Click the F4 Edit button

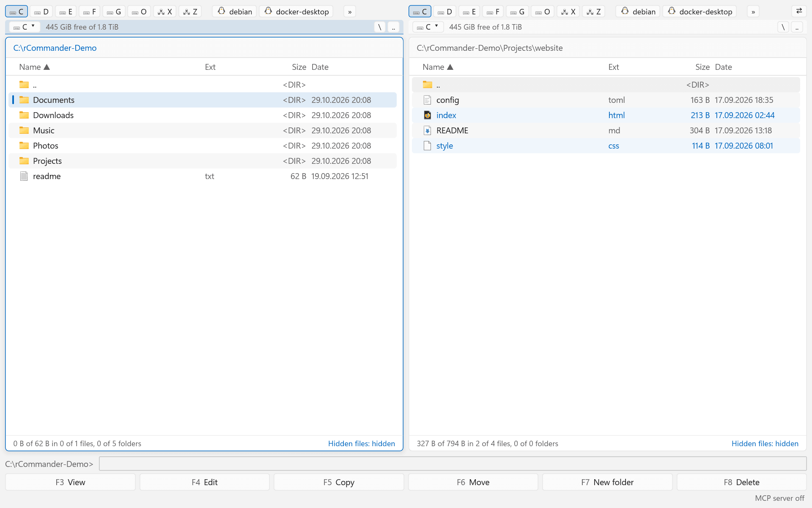pos(204,482)
